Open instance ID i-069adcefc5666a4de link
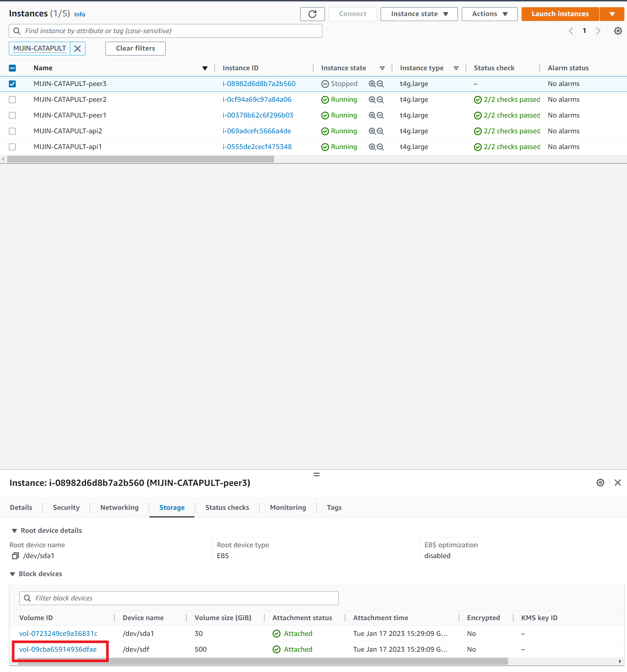Viewport: 627px width, 672px height. coord(257,131)
